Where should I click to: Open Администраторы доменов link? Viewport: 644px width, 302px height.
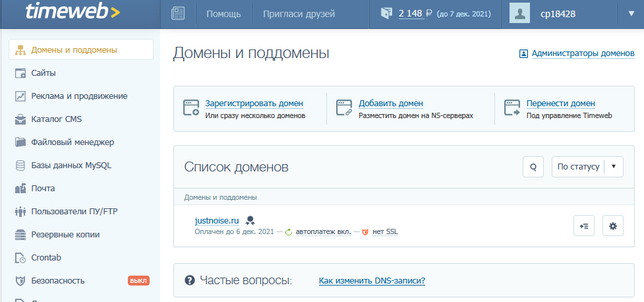pos(583,53)
